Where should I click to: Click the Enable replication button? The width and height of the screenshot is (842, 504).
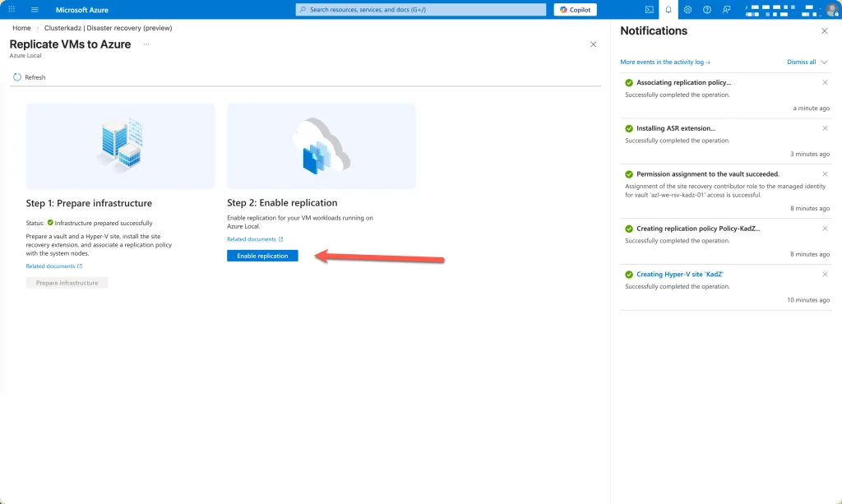[262, 256]
